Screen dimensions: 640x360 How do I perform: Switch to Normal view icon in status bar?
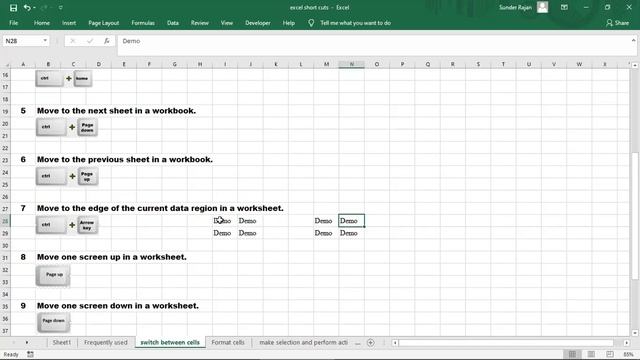[x=572, y=354]
